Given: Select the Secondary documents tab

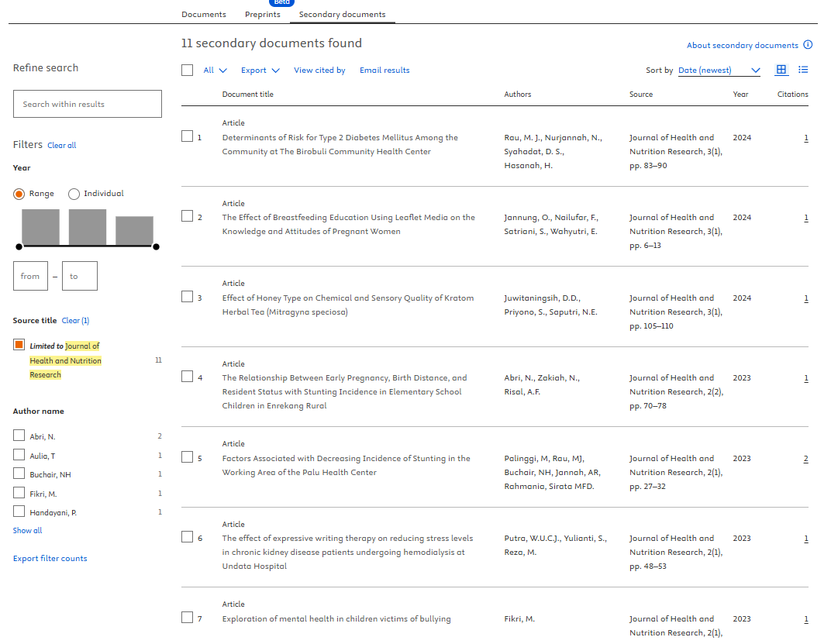Looking at the screenshot, I should coord(343,14).
